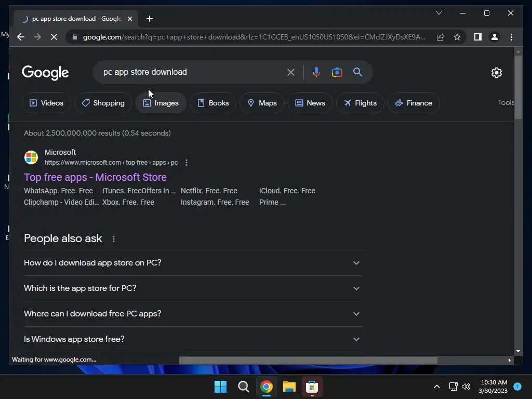This screenshot has height=399, width=532.
Task: Open Windows taskbar search
Action: (x=243, y=387)
